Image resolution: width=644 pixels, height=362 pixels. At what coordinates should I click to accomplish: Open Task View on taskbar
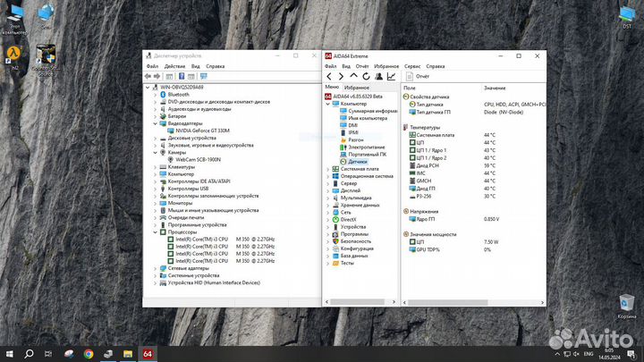48,354
